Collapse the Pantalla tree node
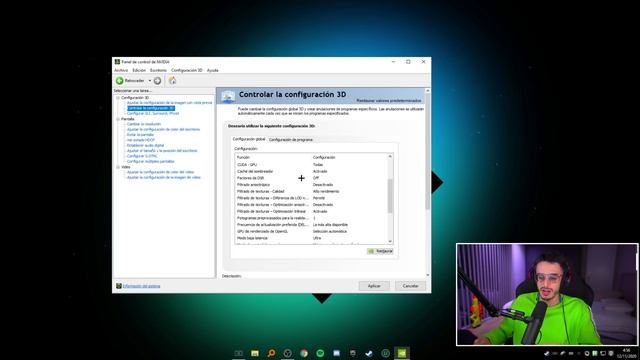Screen dimensions: 640x360 (x=118, y=119)
